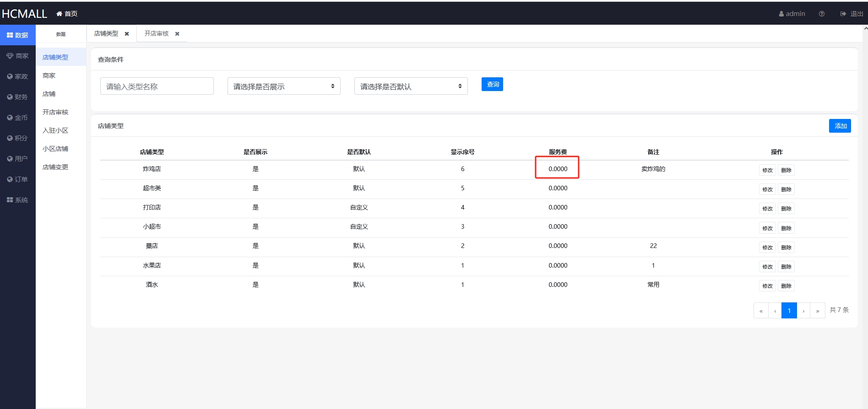
Task: Close the 开店审核 tab
Action: pyautogui.click(x=177, y=34)
